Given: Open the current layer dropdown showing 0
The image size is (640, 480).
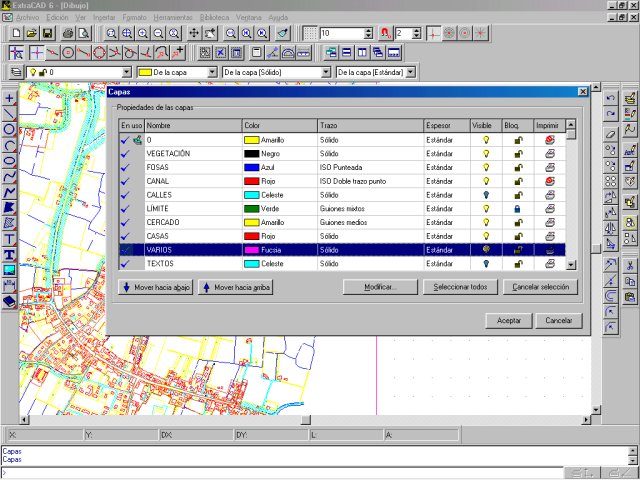Looking at the screenshot, I should click(x=127, y=73).
